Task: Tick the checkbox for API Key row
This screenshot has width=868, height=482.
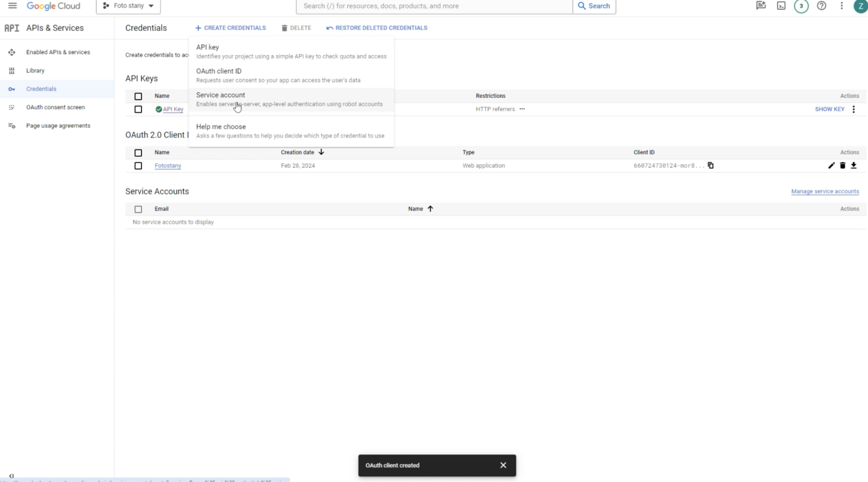Action: [x=138, y=109]
